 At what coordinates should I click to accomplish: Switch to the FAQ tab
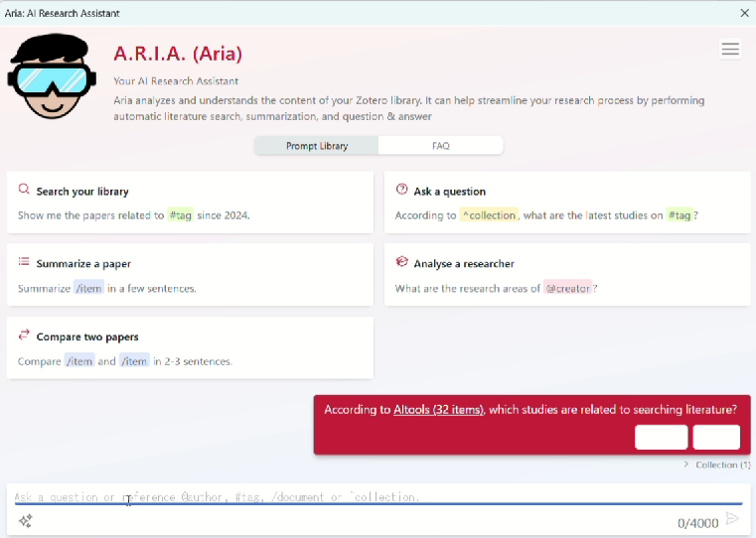click(x=441, y=146)
